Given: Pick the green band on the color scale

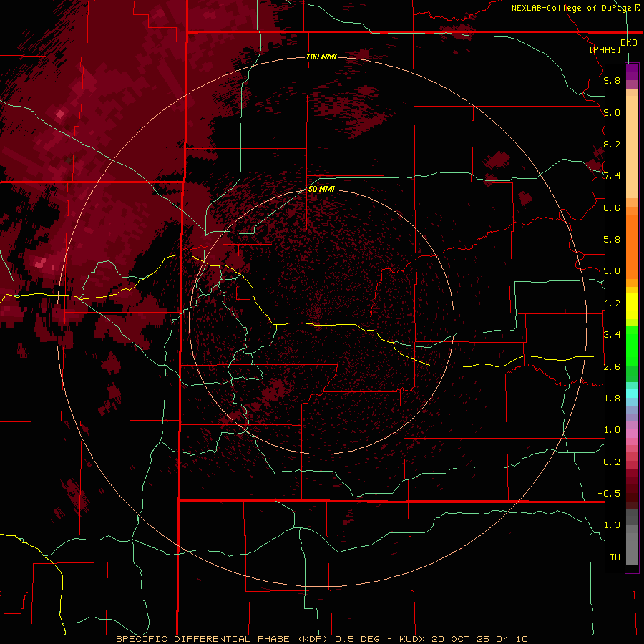Looking at the screenshot, I should [632, 345].
